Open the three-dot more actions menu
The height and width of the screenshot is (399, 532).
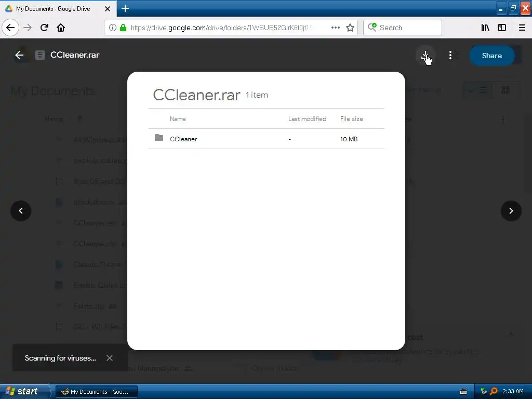[x=450, y=55]
